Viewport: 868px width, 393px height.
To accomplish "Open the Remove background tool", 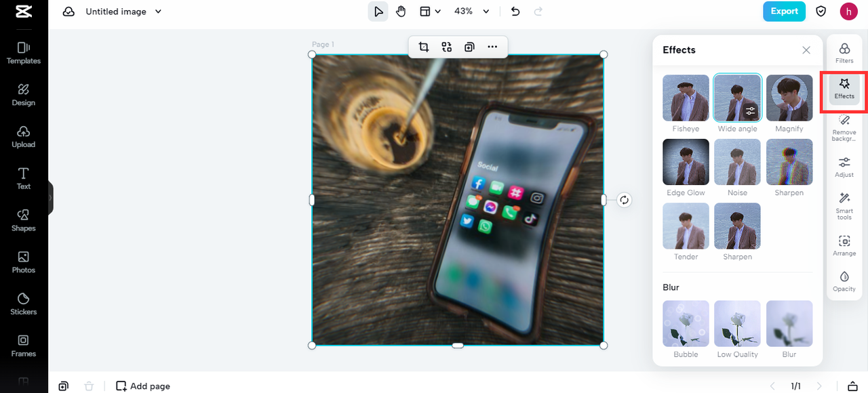I will point(844,126).
